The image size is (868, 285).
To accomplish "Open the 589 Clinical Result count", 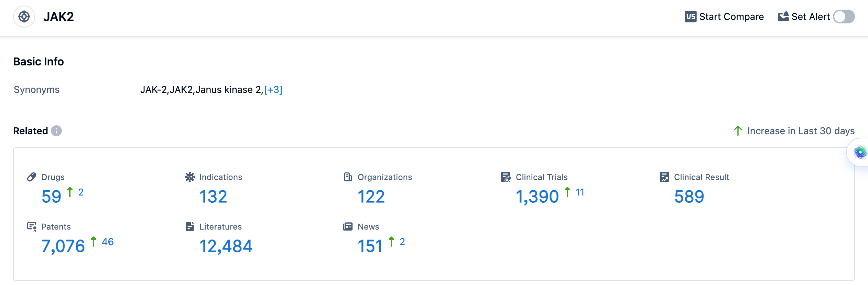I will (x=689, y=197).
